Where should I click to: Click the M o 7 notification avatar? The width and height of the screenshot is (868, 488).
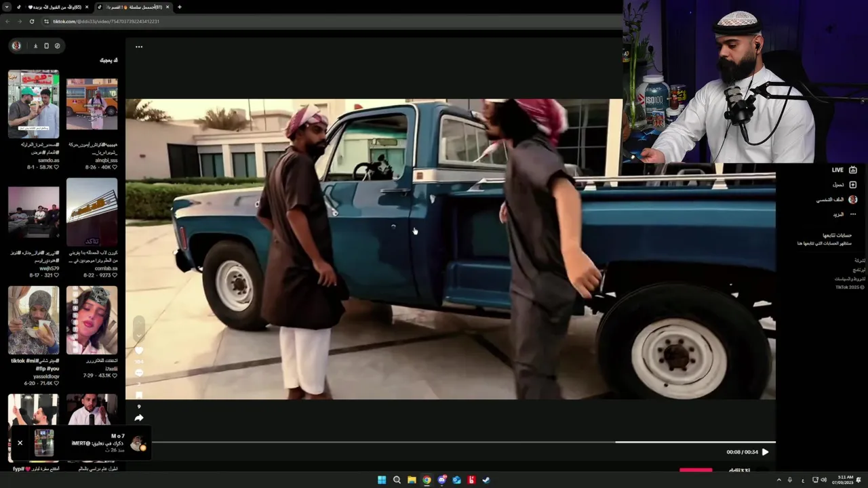138,444
